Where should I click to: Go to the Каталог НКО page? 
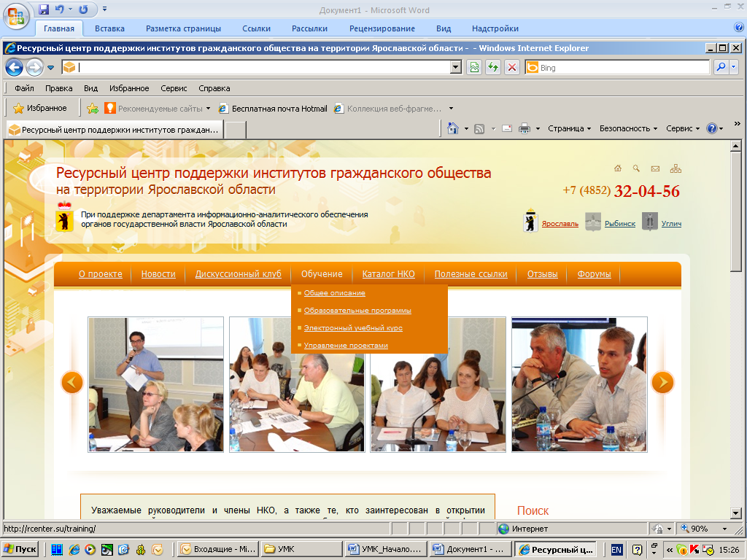coord(389,274)
